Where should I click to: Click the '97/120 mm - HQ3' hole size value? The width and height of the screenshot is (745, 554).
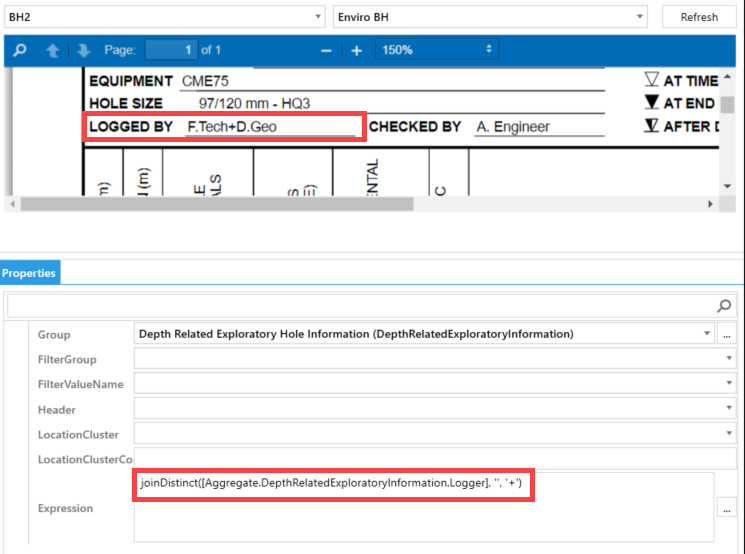pos(254,104)
